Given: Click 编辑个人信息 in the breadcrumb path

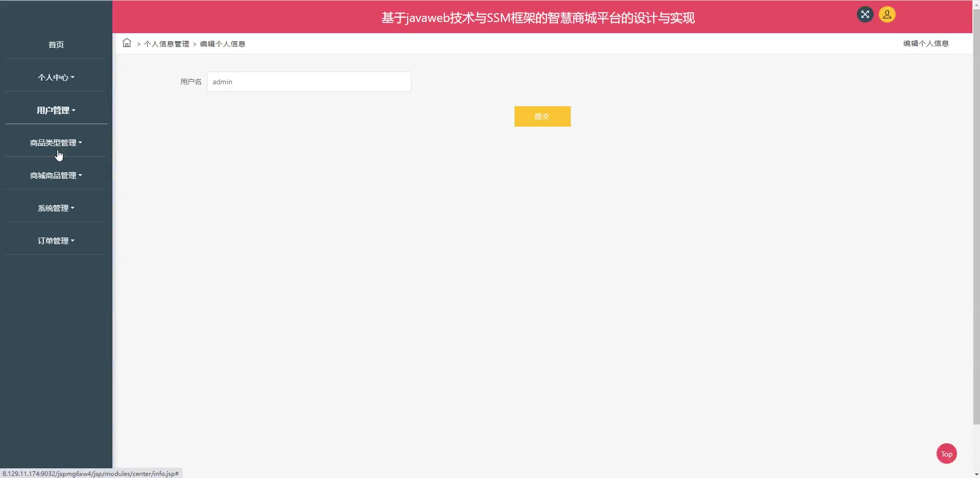Looking at the screenshot, I should [x=223, y=44].
